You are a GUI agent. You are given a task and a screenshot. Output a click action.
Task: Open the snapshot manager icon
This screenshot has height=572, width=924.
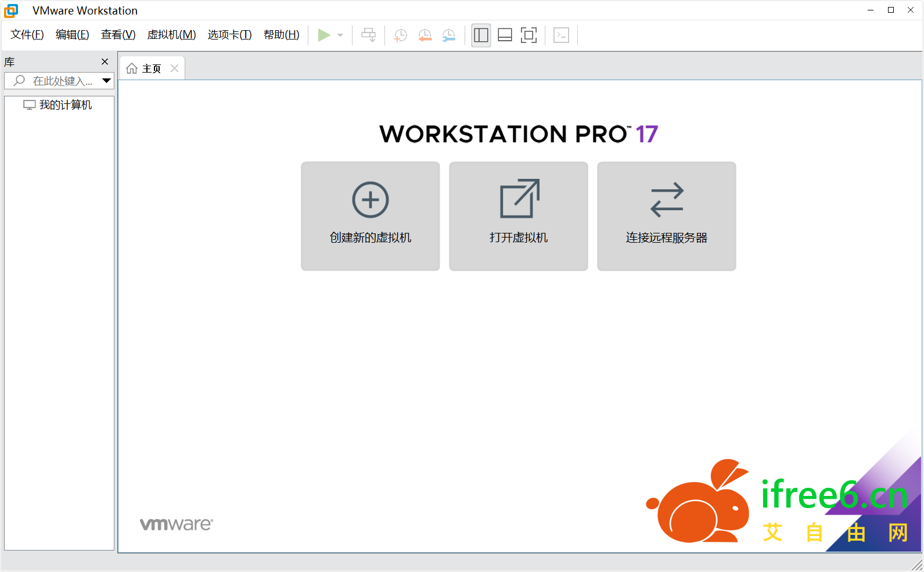tap(448, 35)
